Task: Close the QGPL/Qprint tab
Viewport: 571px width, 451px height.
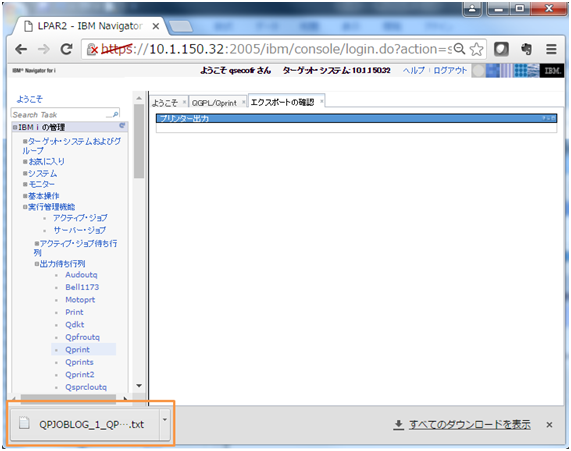Action: pyautogui.click(x=244, y=102)
